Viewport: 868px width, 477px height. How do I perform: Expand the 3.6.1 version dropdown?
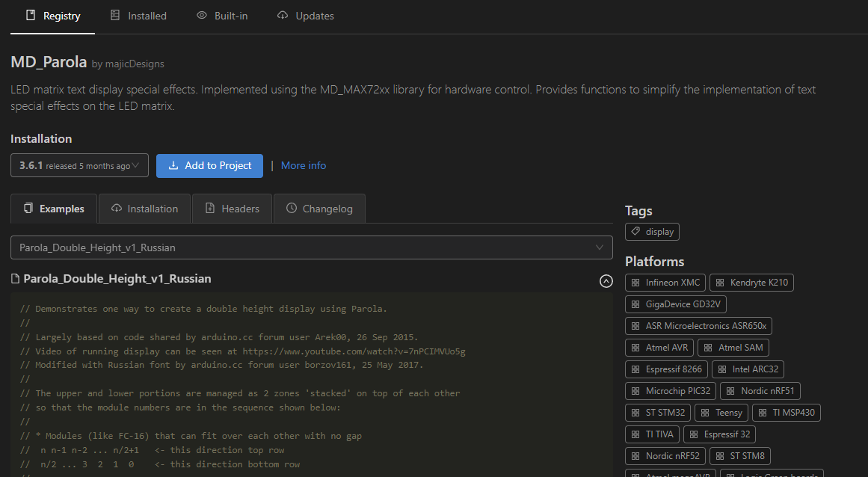[79, 166]
